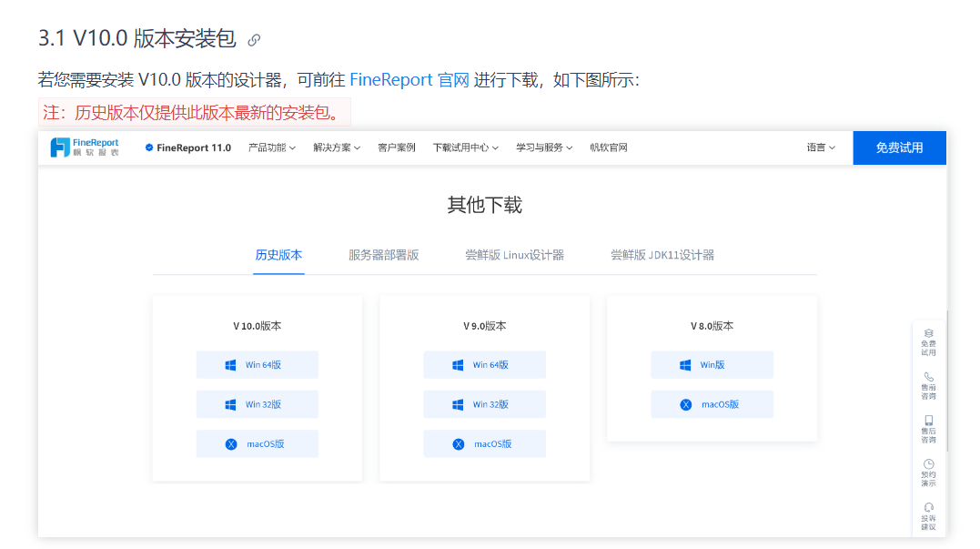This screenshot has height=549, width=980.
Task: Open the 客户案例 menu item
Action: [x=396, y=147]
